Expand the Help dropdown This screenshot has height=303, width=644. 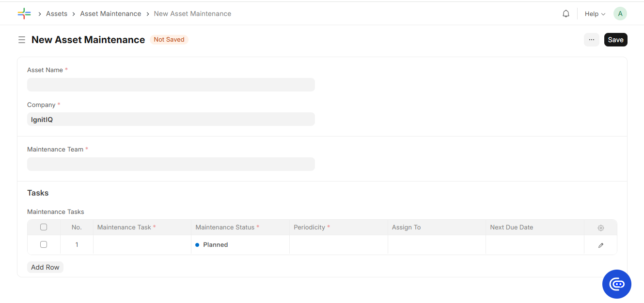(595, 14)
